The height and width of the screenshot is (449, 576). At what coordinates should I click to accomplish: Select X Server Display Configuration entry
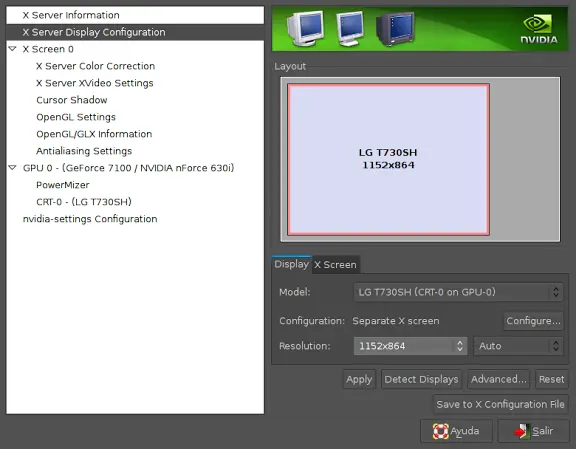[135, 32]
